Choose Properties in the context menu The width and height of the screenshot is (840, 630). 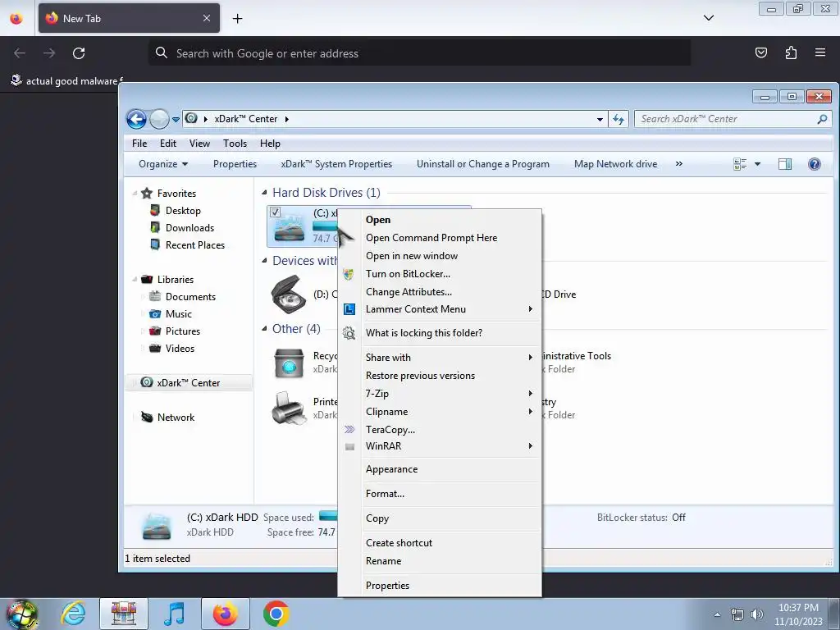pos(440,586)
